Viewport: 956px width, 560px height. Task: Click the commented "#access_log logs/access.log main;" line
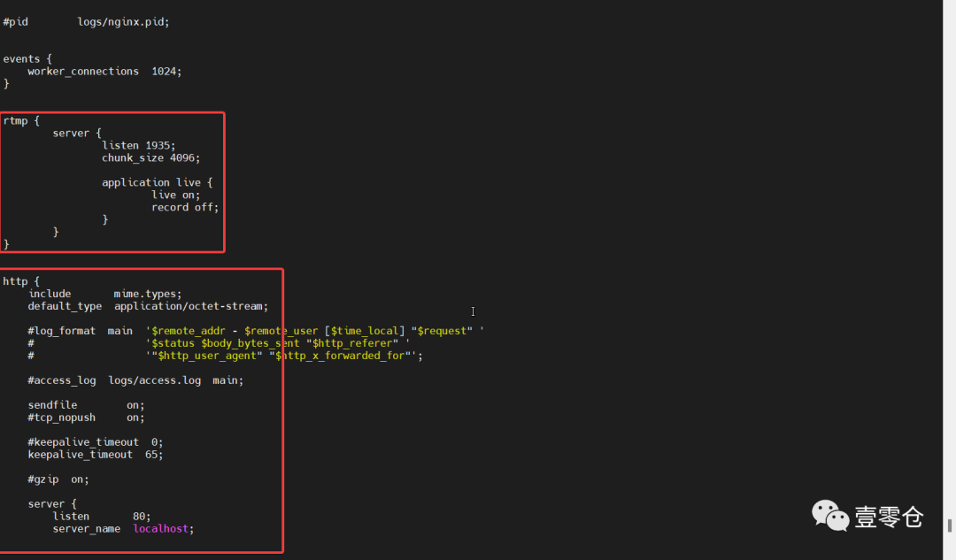click(x=135, y=380)
